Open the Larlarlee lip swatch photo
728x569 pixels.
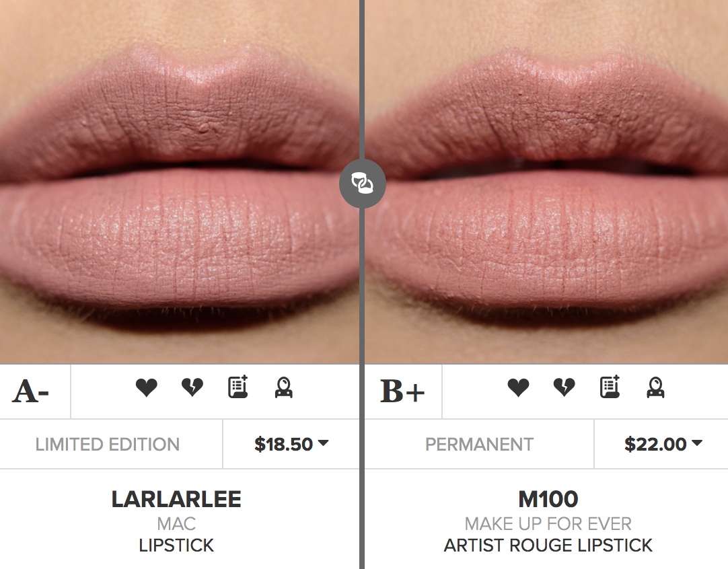pos(179,182)
